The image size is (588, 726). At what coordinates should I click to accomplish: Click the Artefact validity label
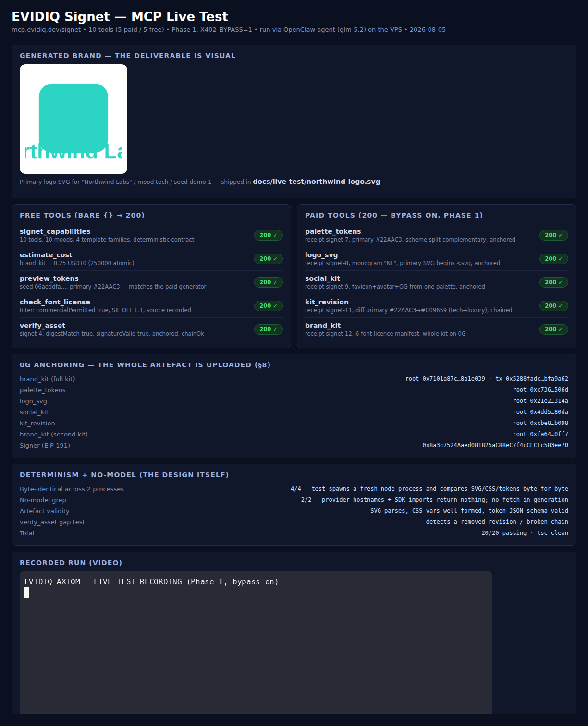45,511
